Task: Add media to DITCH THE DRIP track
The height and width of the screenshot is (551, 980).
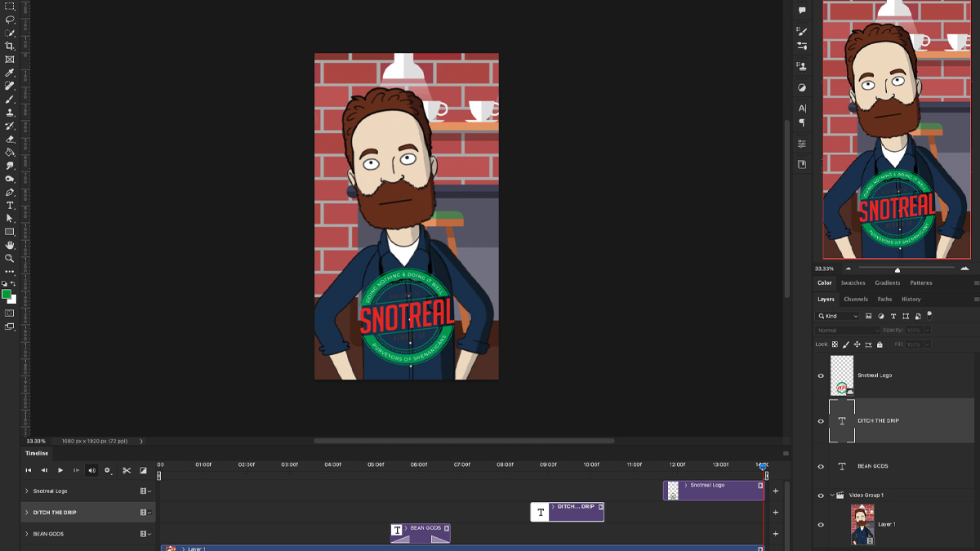Action: 776,513
